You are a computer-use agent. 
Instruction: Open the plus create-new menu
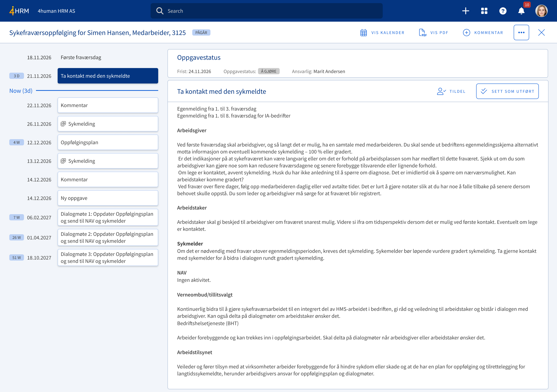pyautogui.click(x=466, y=11)
